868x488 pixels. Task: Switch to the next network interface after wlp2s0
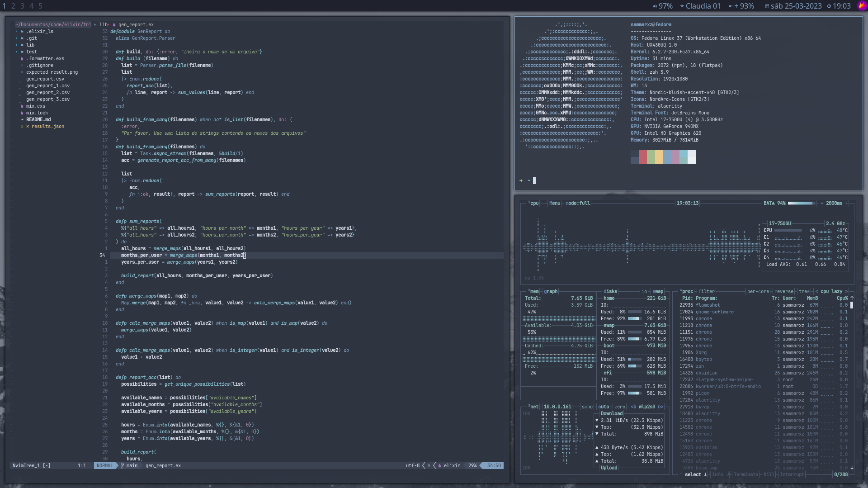pos(660,407)
